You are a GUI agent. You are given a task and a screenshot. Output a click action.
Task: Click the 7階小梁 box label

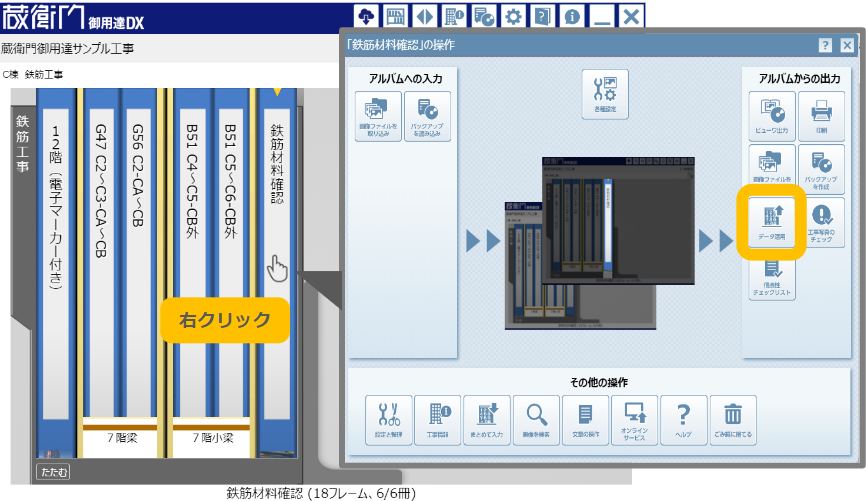(213, 438)
